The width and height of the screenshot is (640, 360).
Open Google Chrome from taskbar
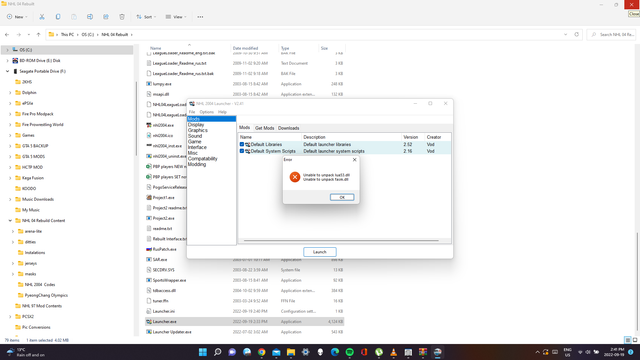(262, 352)
